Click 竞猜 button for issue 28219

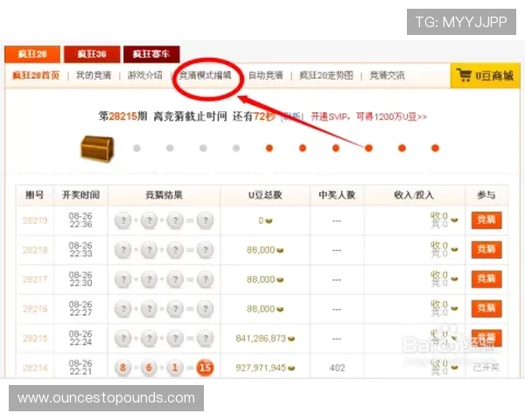coord(486,220)
